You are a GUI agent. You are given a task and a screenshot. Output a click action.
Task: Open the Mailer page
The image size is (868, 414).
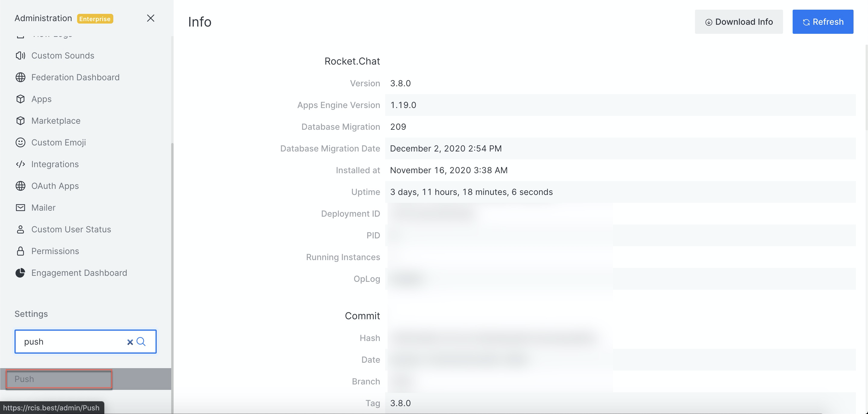tap(43, 208)
